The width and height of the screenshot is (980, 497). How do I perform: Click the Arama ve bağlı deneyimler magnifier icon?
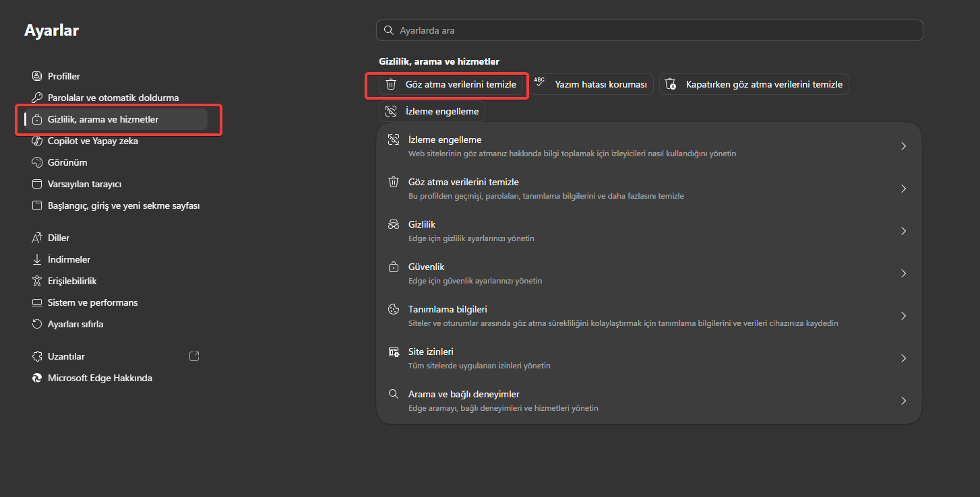(394, 395)
